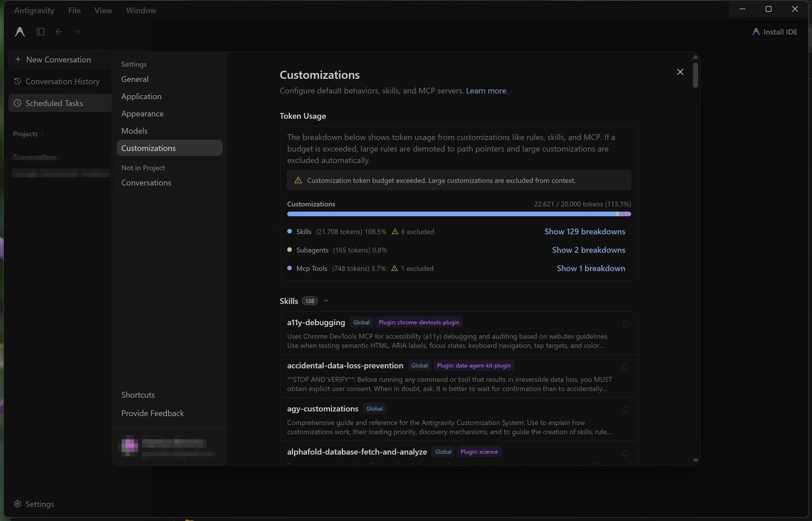The height and width of the screenshot is (521, 812).
Task: Click the copy icon for accidental-data-loss-prevention skill
Action: pos(625,367)
